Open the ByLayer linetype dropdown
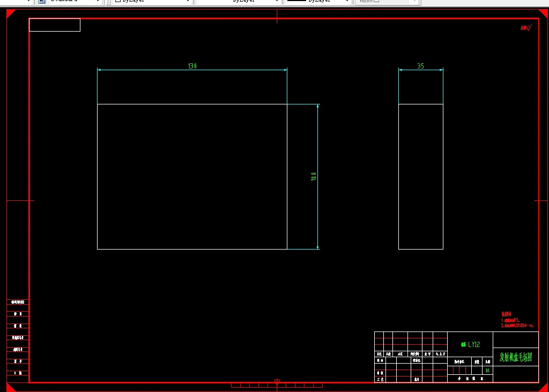Viewport: 549px width, 392px height. 238,2
